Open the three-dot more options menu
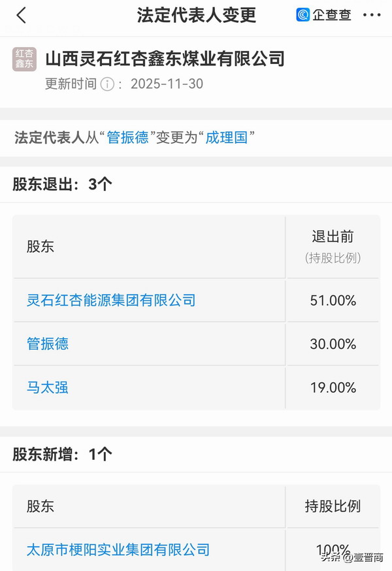Viewport: 392px width, 571px height. point(373,15)
